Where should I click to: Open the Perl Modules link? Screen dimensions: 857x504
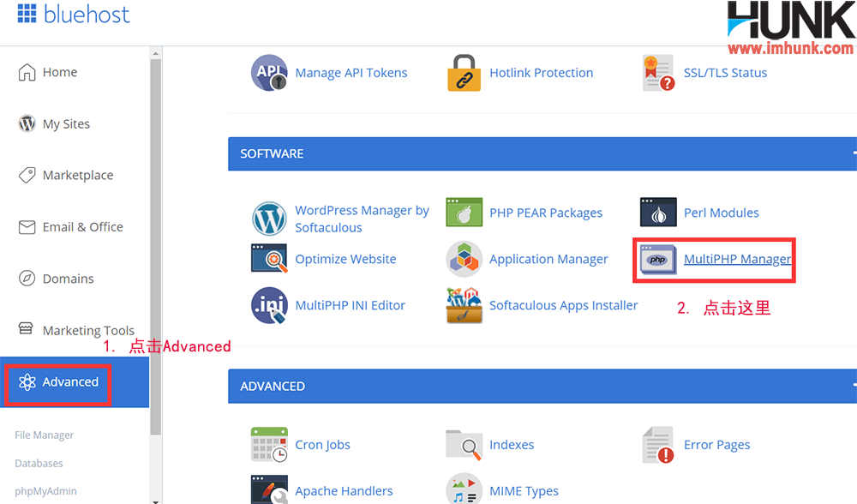722,213
